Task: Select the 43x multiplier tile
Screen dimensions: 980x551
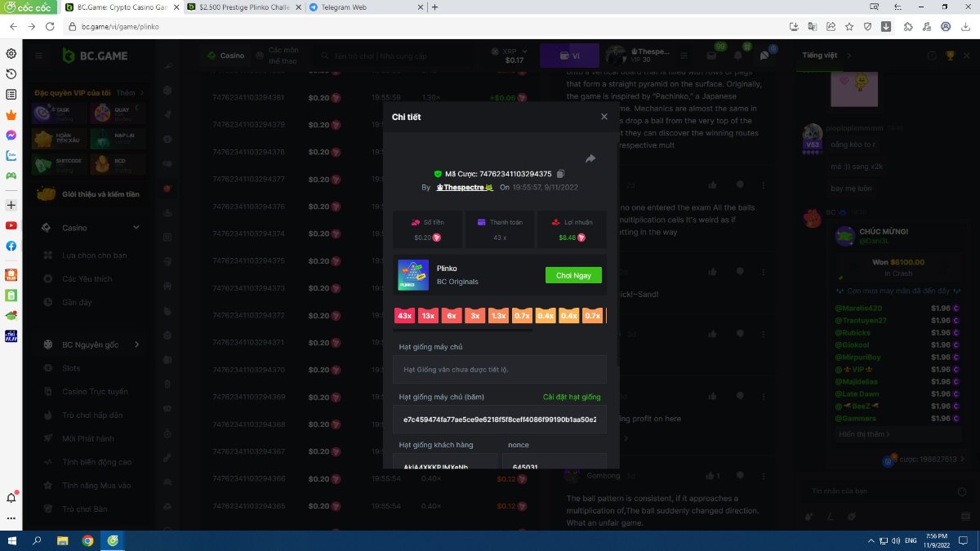Action: tap(404, 316)
